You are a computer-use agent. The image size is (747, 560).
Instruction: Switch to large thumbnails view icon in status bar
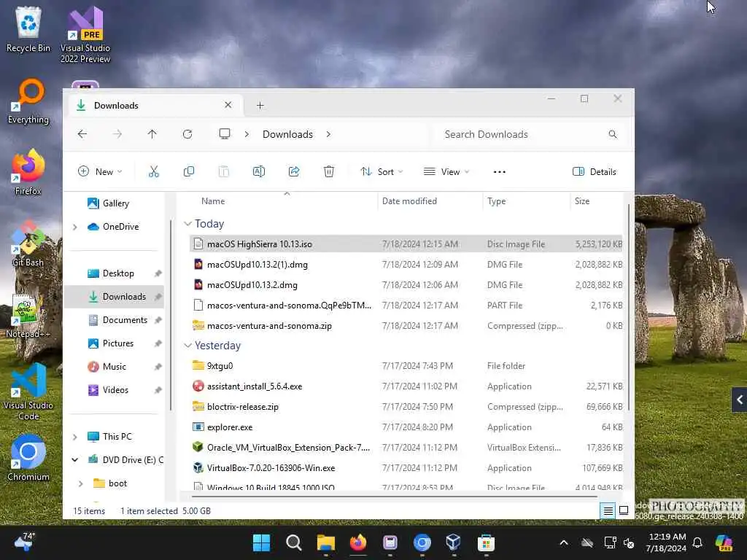[623, 511]
